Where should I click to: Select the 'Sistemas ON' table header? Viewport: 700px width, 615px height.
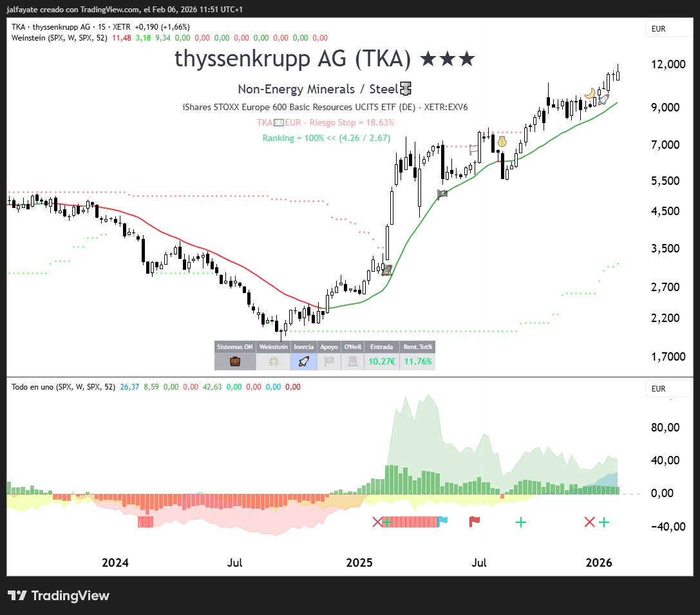coord(235,346)
